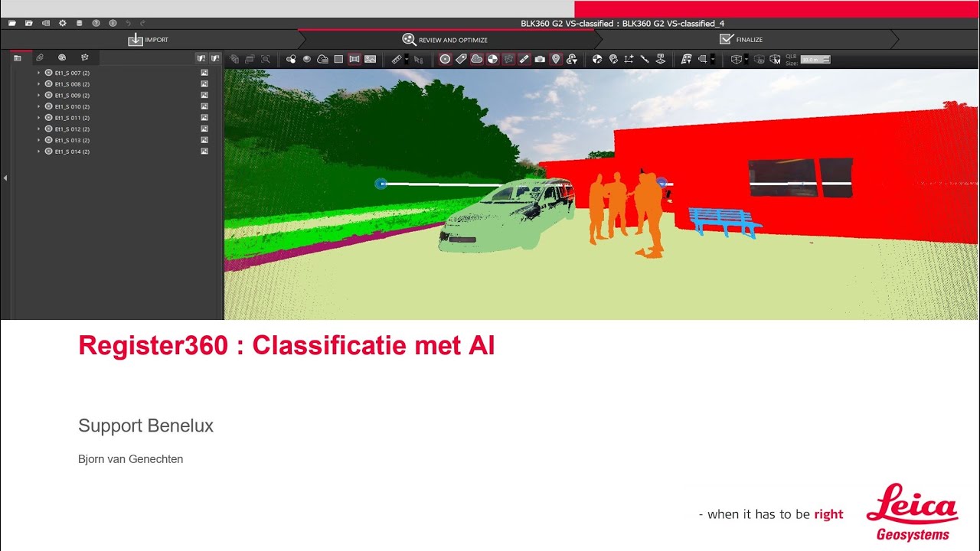Open the Finalize workflow step

(x=741, y=39)
